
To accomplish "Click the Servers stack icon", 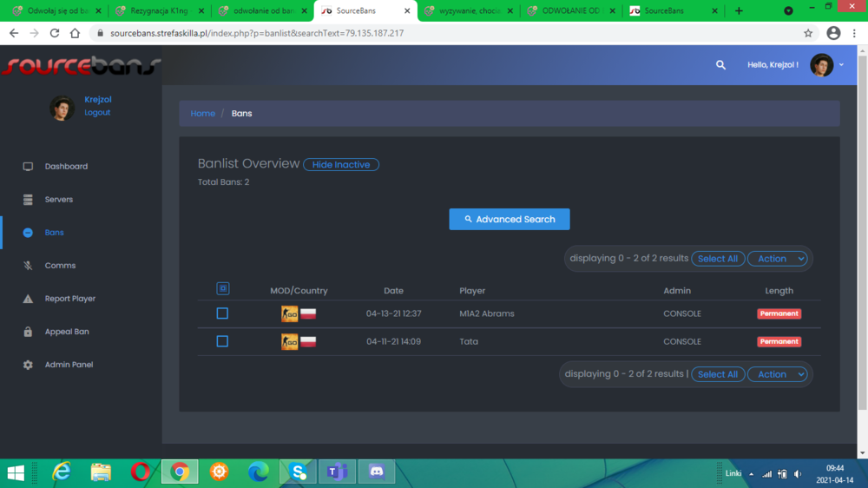I will coord(28,200).
